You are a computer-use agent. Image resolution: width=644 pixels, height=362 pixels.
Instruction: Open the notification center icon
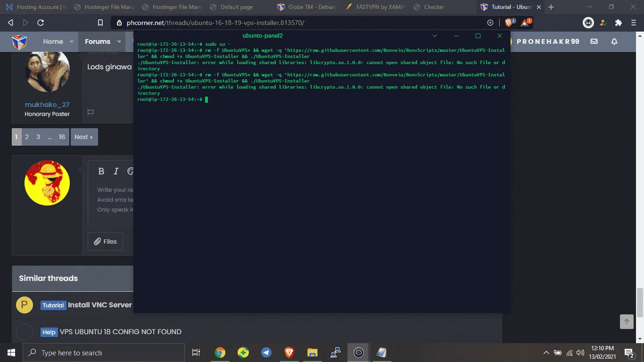coord(629,353)
